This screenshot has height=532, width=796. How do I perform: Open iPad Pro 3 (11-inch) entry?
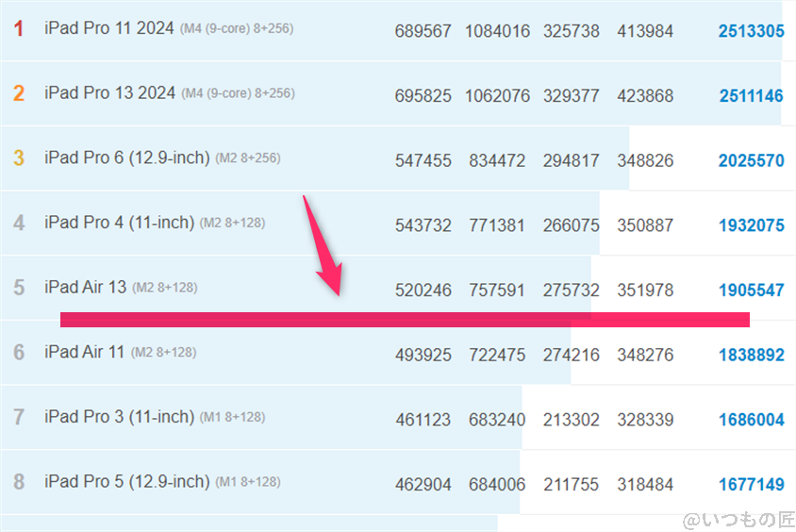(119, 416)
